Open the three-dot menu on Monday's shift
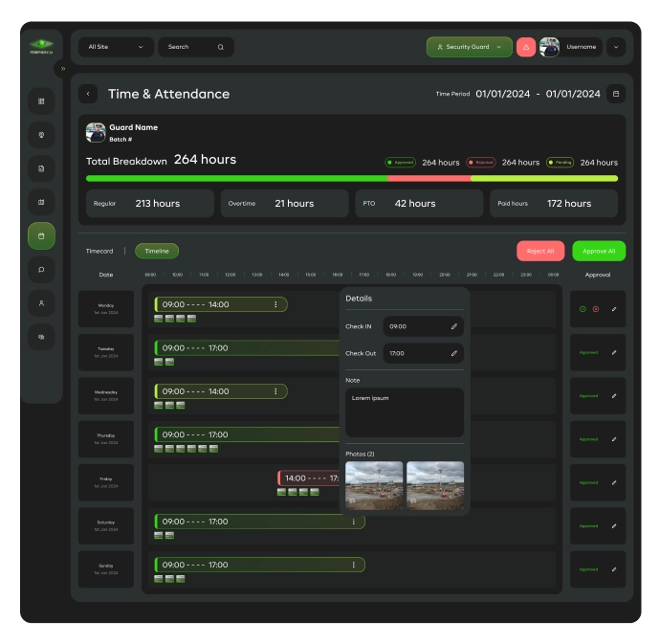The height and width of the screenshot is (644, 660). [275, 304]
